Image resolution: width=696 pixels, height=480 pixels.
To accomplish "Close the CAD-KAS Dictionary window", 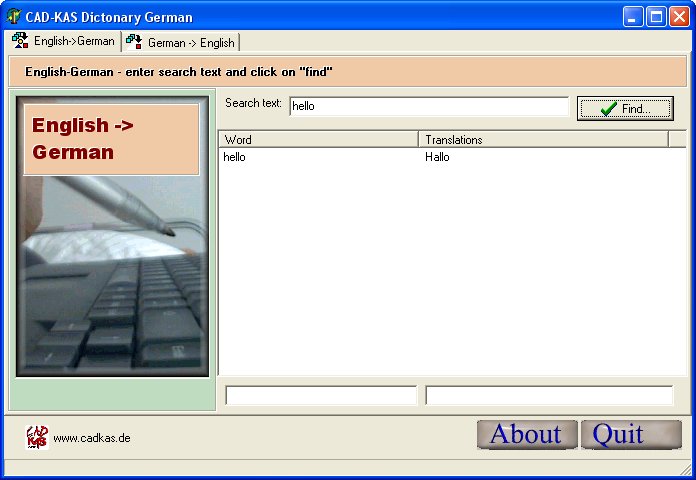I will click(679, 17).
